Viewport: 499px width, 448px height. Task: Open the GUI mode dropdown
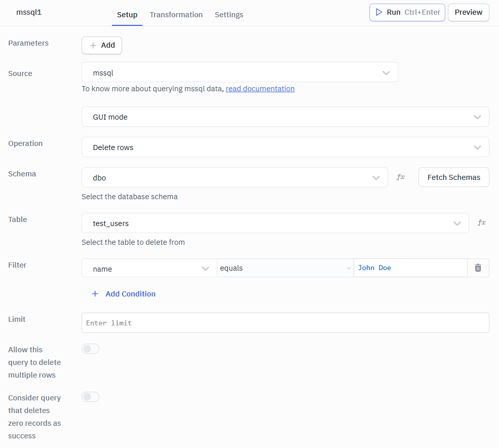pyautogui.click(x=285, y=117)
